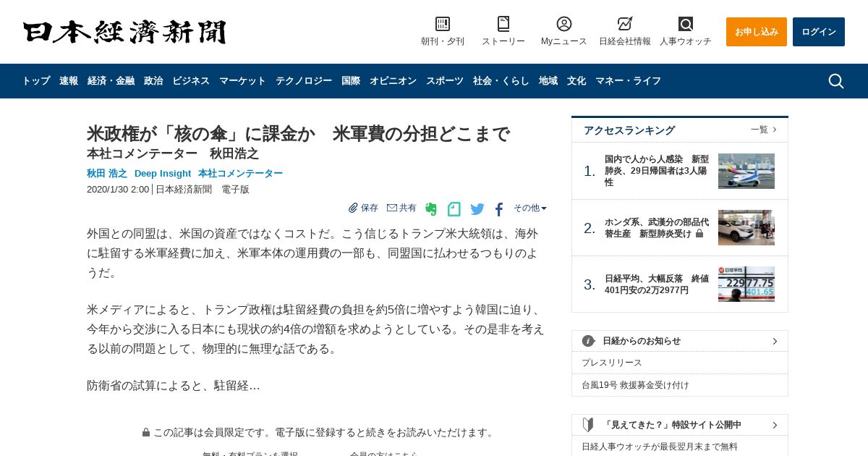The image size is (868, 456).
Task: Click the info icon beside 日経からのお知らせ
Action: (x=588, y=341)
